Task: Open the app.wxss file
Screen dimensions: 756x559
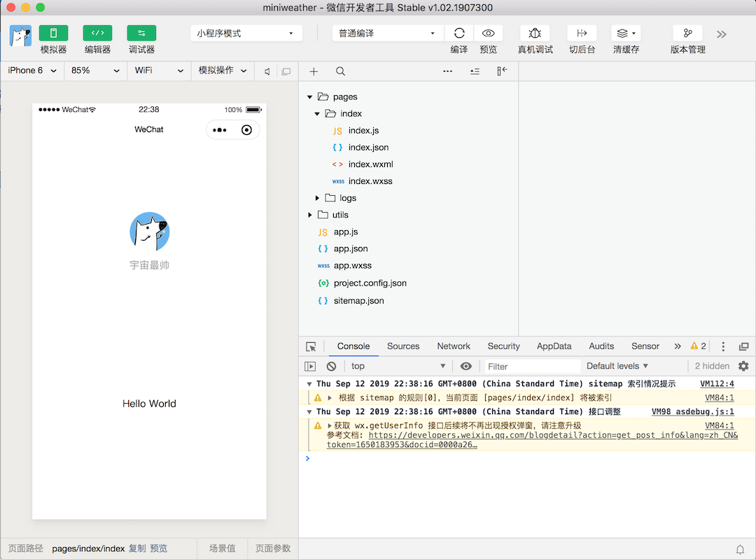Action: click(352, 266)
